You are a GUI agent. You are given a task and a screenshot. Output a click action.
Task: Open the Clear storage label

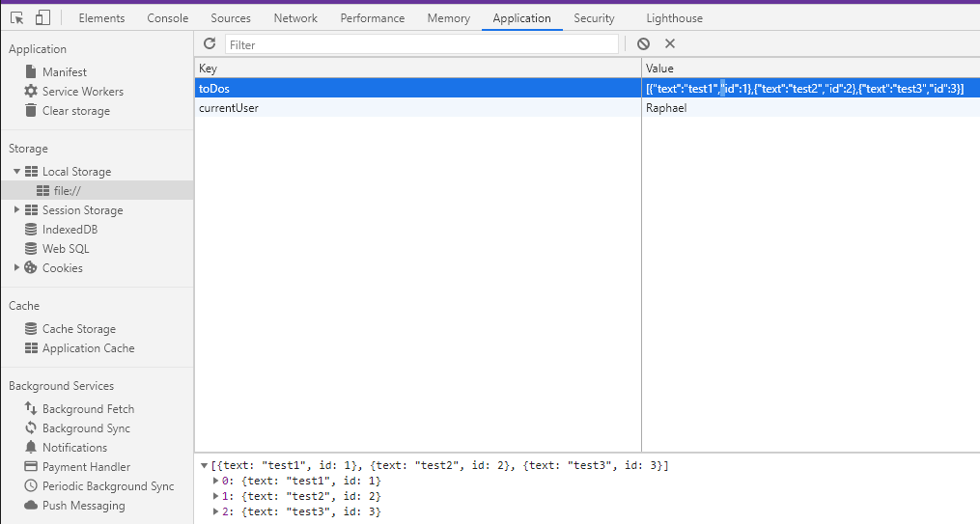[x=76, y=111]
